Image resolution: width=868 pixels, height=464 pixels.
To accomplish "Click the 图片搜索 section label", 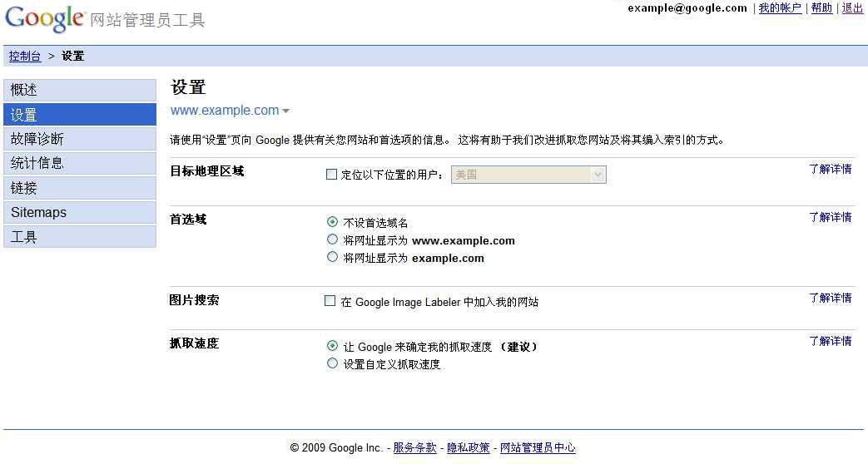I will click(x=194, y=299).
